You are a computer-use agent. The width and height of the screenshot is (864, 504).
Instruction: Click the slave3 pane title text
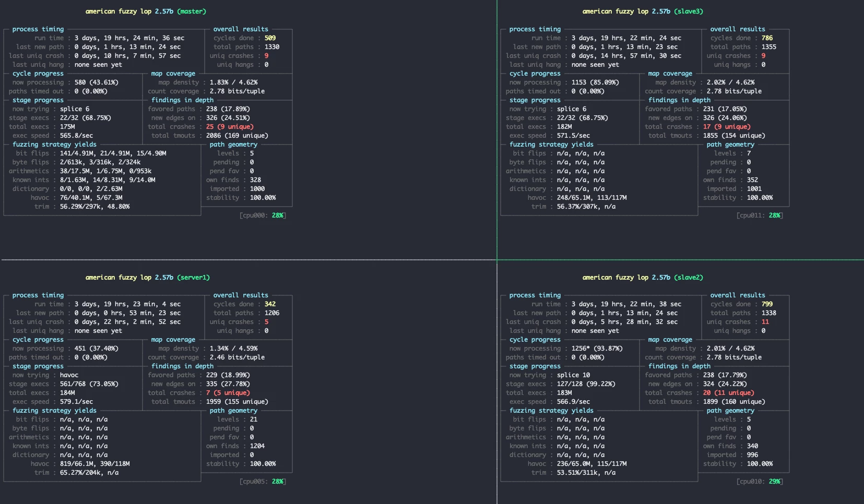pyautogui.click(x=643, y=11)
